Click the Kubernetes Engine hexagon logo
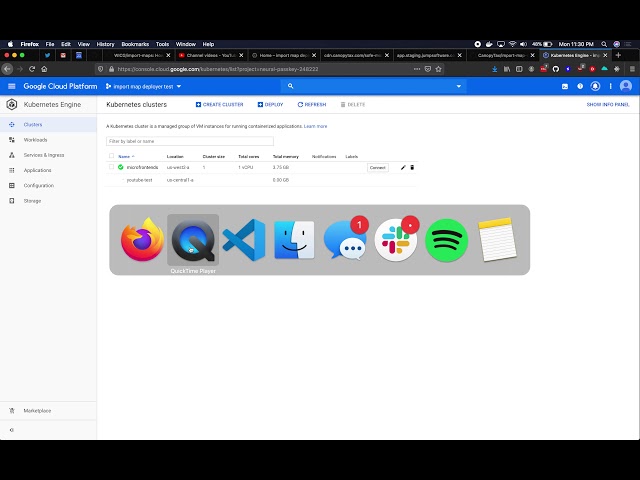Screen dimensions: 640x480 tap(11, 104)
